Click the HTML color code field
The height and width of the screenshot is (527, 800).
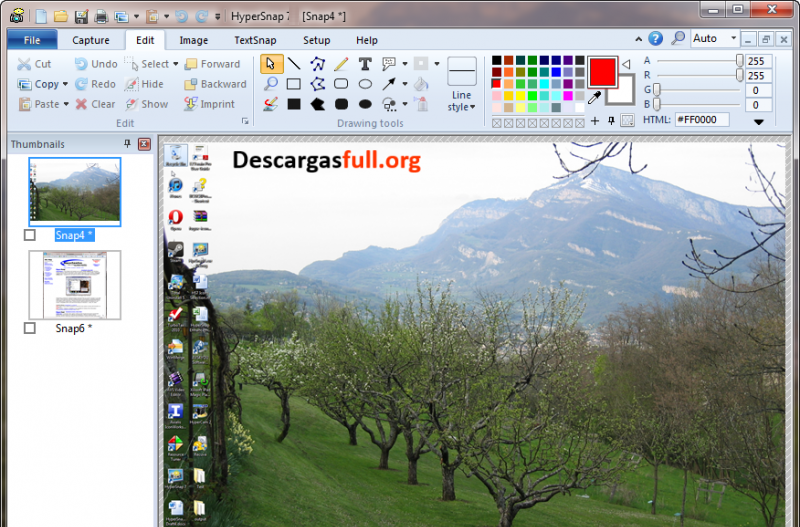[x=702, y=120]
